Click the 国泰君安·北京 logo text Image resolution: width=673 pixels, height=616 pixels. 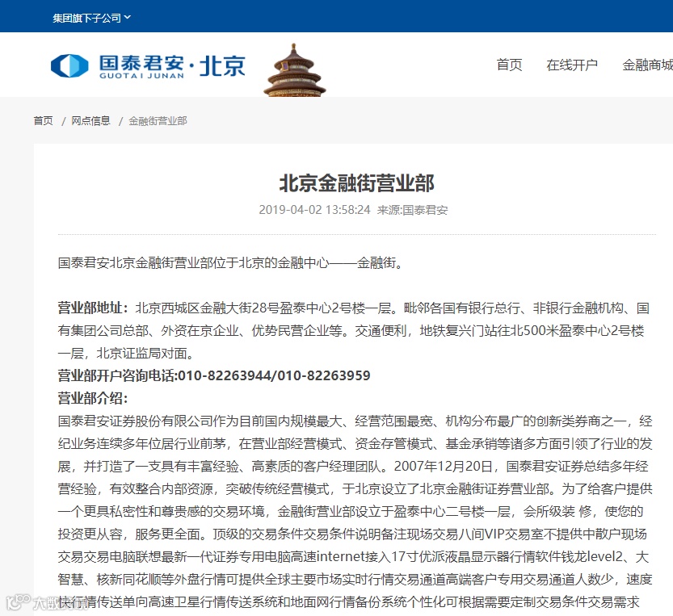pos(172,66)
